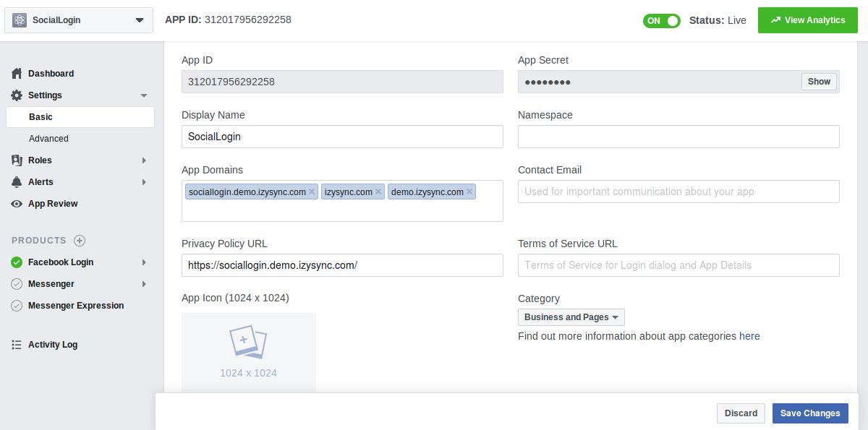Click the check circle beside Messenger Expression

tap(17, 306)
